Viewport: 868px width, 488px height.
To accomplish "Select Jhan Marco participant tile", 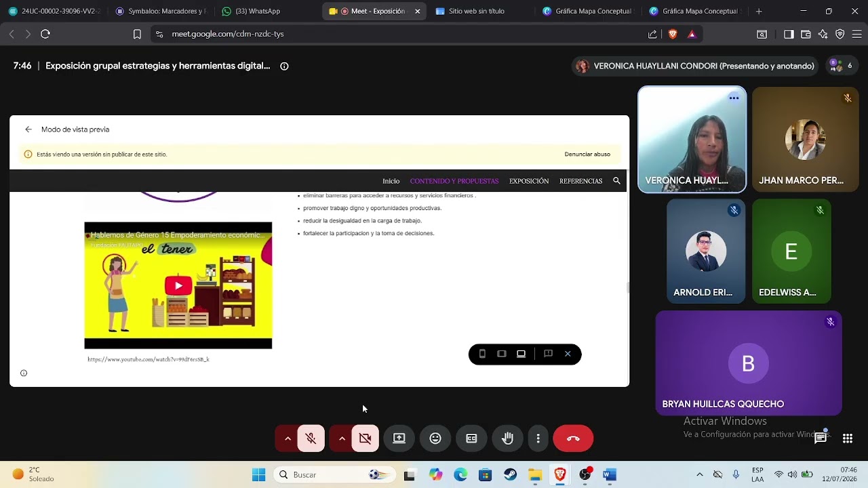I will point(805,140).
